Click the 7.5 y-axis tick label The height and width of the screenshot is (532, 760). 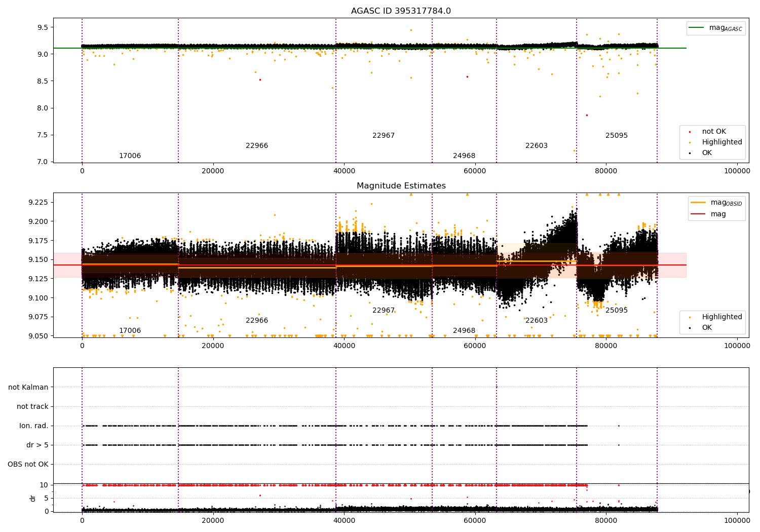click(x=43, y=135)
